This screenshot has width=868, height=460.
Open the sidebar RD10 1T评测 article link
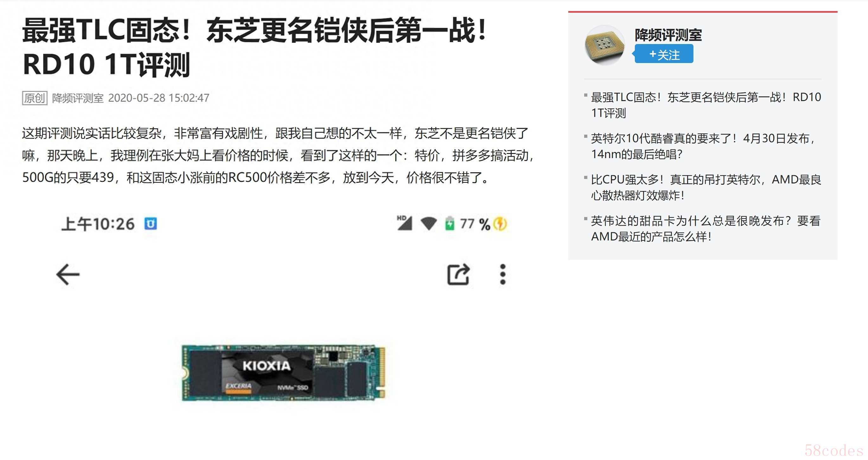(706, 105)
